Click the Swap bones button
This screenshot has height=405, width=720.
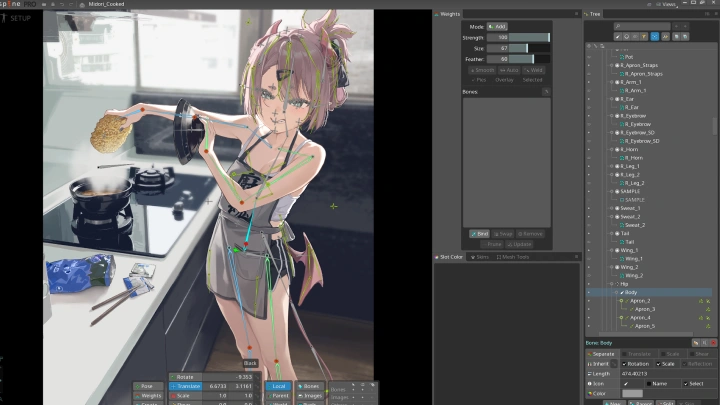pos(503,234)
